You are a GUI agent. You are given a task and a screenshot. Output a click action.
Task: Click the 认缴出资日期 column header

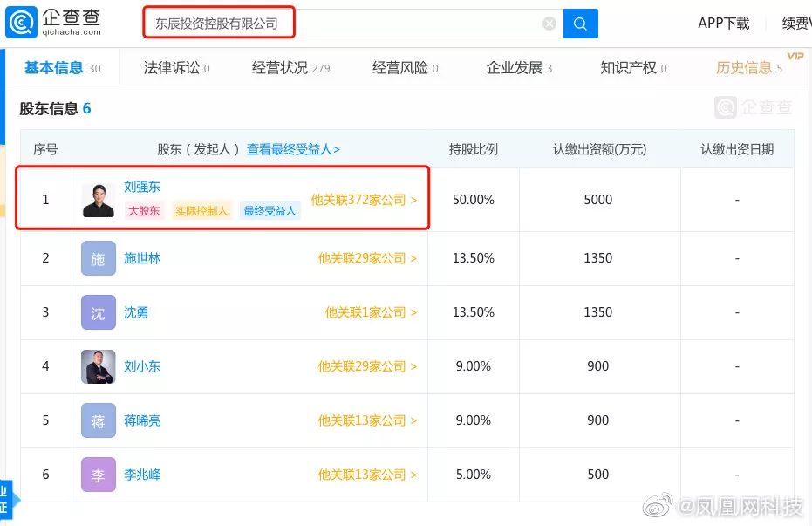click(737, 149)
